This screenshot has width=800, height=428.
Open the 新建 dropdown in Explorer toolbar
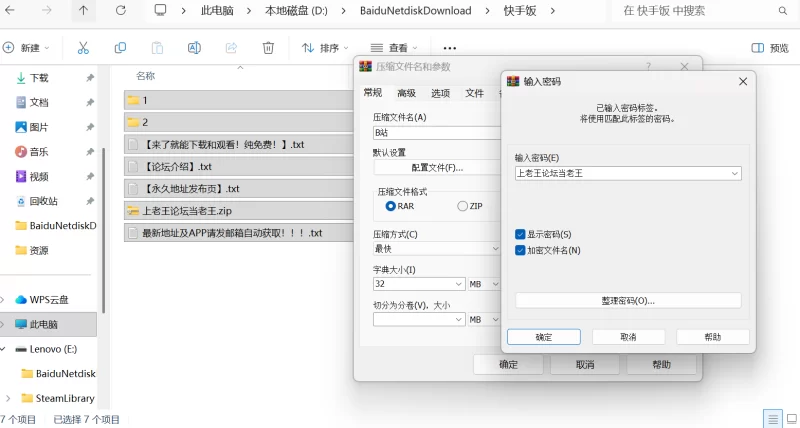[x=27, y=48]
